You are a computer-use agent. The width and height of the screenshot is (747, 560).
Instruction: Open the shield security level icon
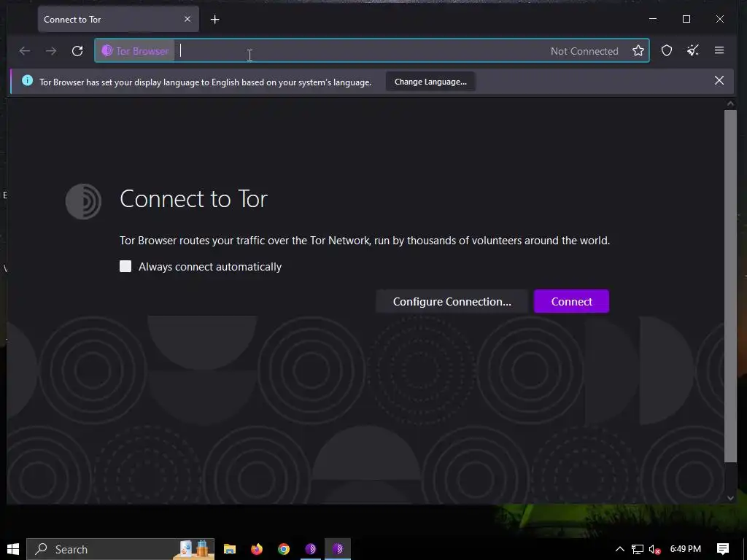(x=667, y=50)
